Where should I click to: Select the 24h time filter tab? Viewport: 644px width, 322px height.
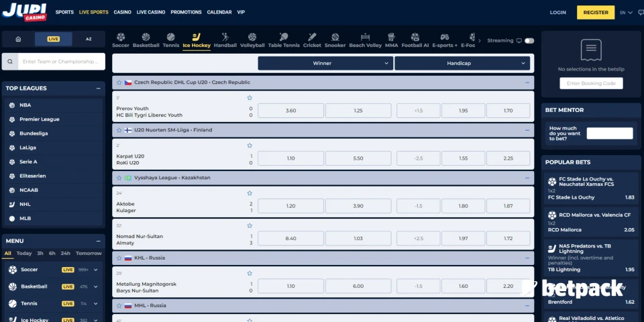point(65,254)
